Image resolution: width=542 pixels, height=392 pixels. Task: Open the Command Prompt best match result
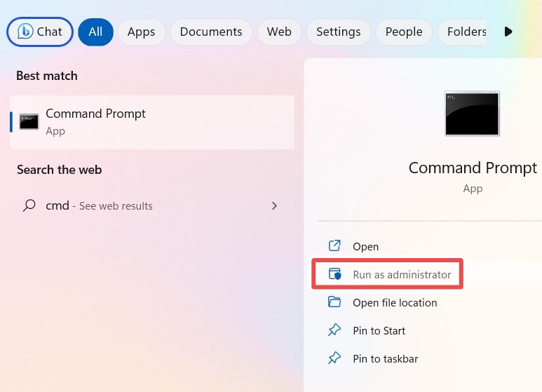pyautogui.click(x=152, y=123)
